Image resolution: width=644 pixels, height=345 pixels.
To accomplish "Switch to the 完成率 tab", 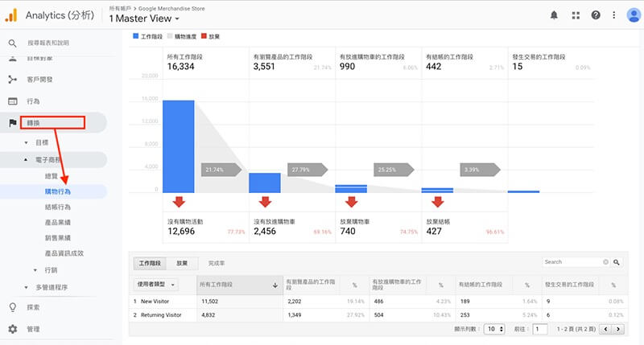I will 216,263.
